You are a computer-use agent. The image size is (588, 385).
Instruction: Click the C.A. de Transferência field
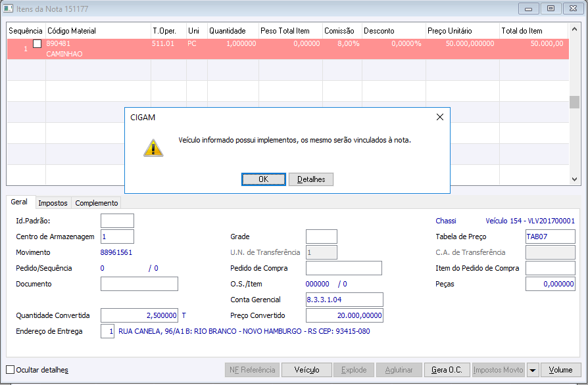[551, 252]
